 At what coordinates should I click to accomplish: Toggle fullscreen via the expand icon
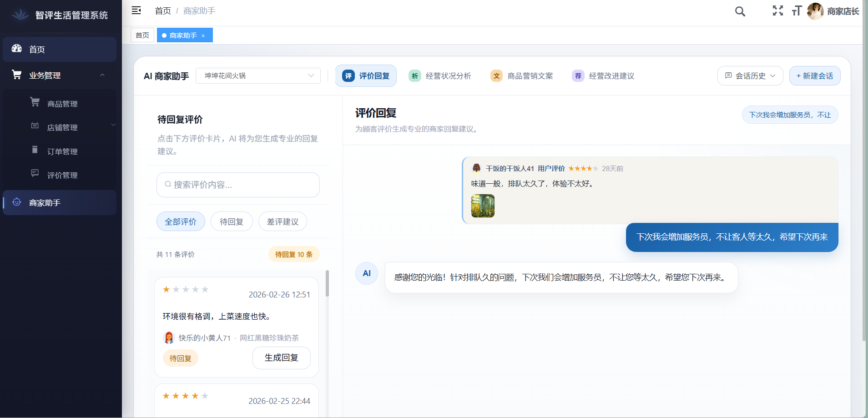[777, 11]
